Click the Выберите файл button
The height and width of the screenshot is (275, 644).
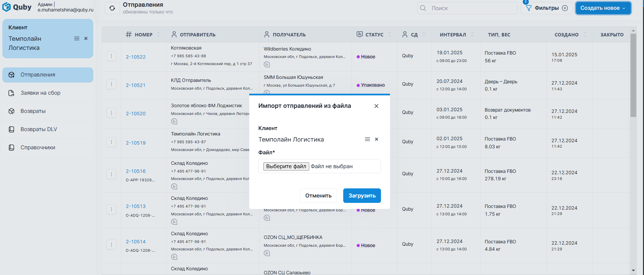[286, 166]
